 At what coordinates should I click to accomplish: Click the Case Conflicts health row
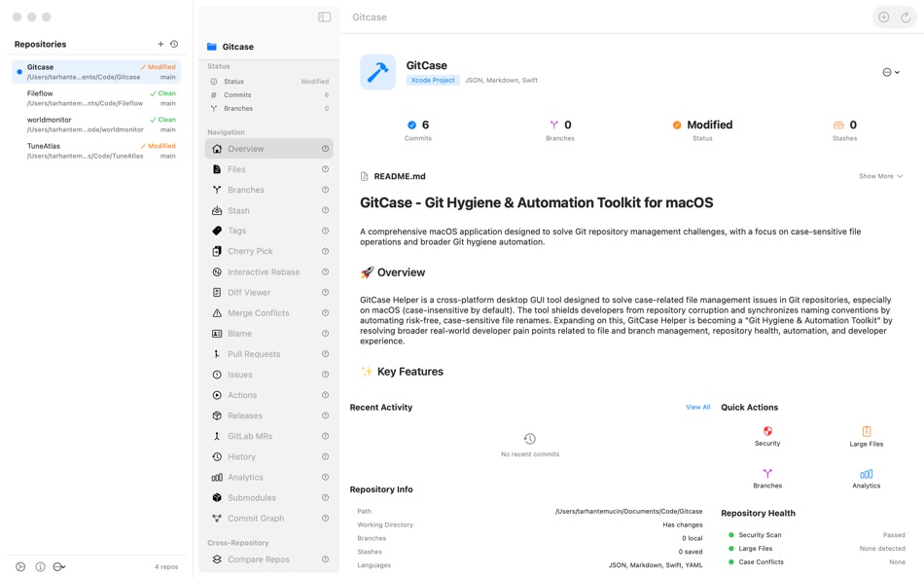pyautogui.click(x=817, y=562)
